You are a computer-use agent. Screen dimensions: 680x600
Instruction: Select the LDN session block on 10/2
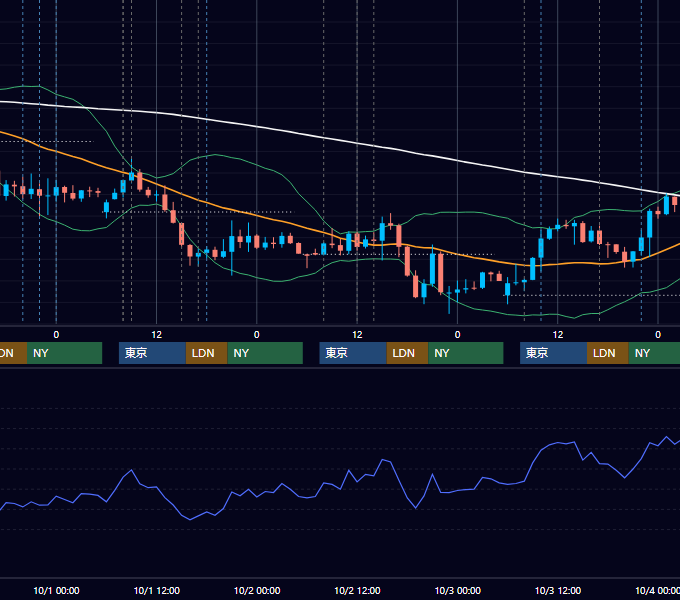click(407, 353)
